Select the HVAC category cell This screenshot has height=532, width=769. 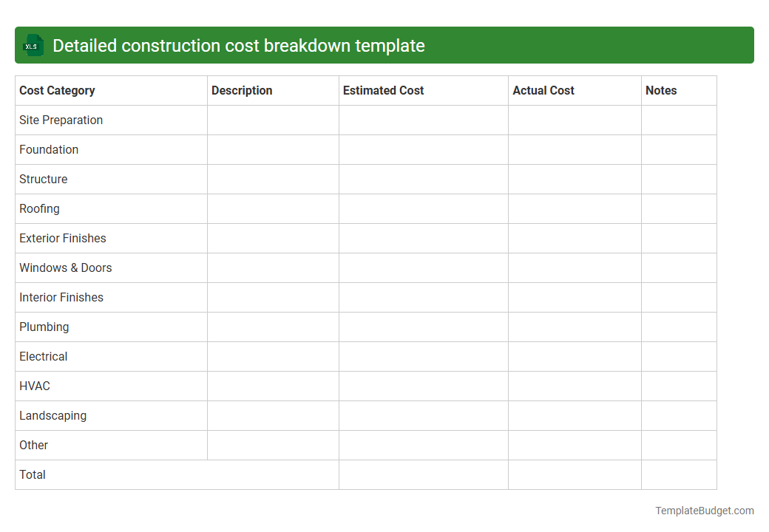(34, 386)
